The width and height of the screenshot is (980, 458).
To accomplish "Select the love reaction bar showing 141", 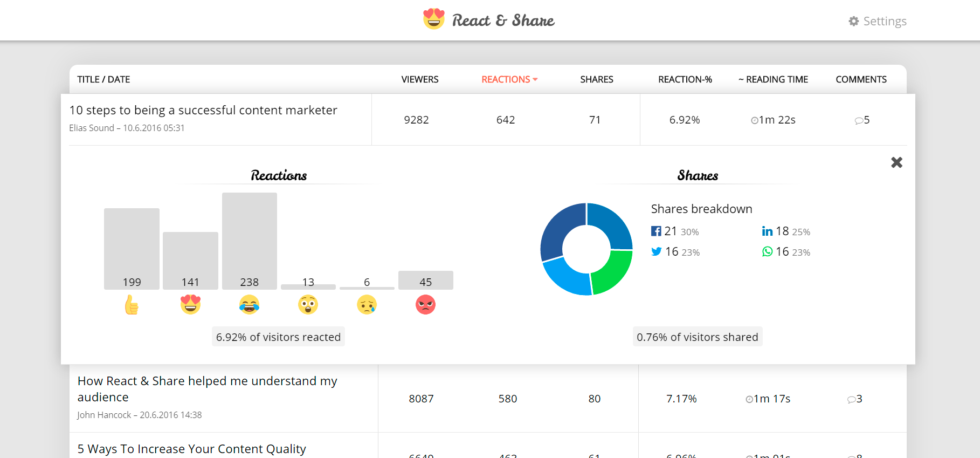I will (190, 261).
